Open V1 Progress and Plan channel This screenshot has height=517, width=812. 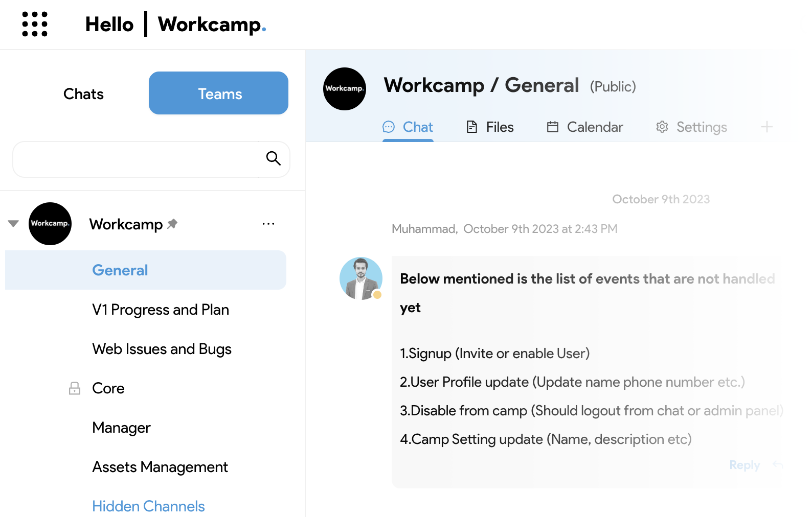point(161,310)
